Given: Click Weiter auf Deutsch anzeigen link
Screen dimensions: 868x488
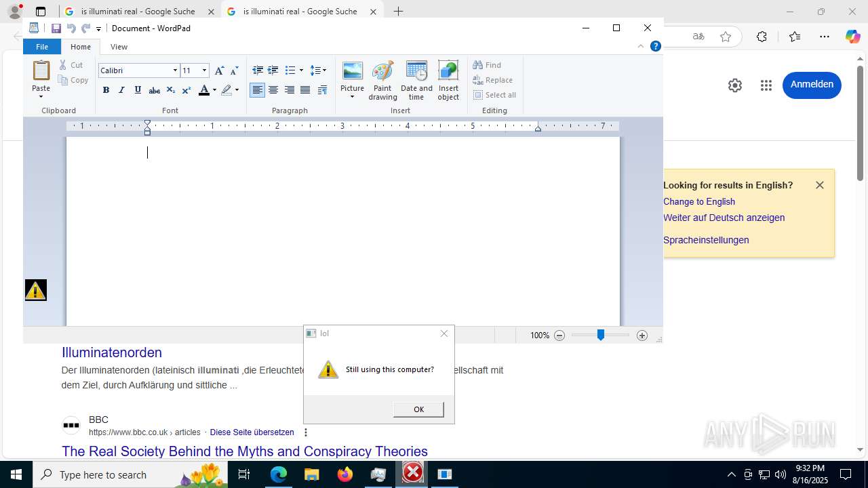Looking at the screenshot, I should tap(724, 218).
